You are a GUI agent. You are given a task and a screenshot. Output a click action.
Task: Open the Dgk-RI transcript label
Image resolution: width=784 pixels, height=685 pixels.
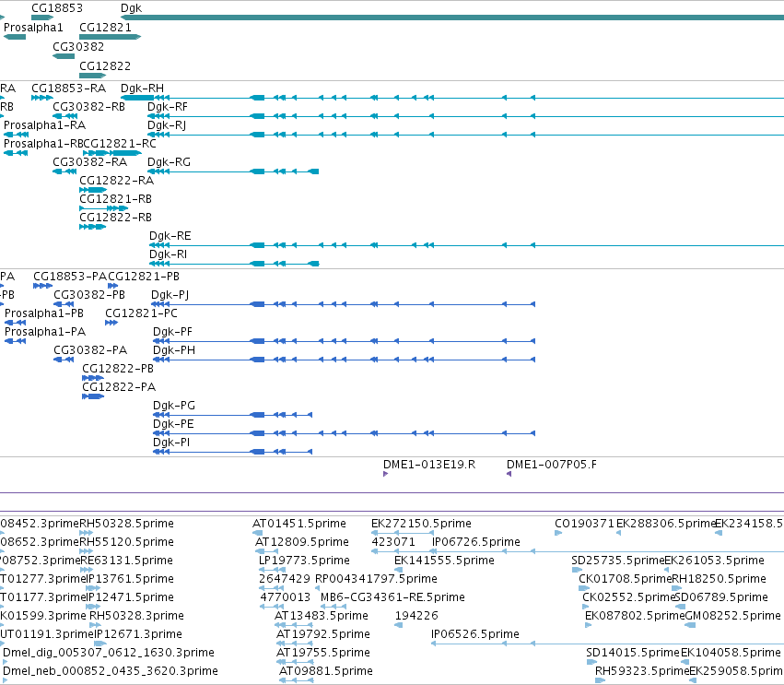168,254
